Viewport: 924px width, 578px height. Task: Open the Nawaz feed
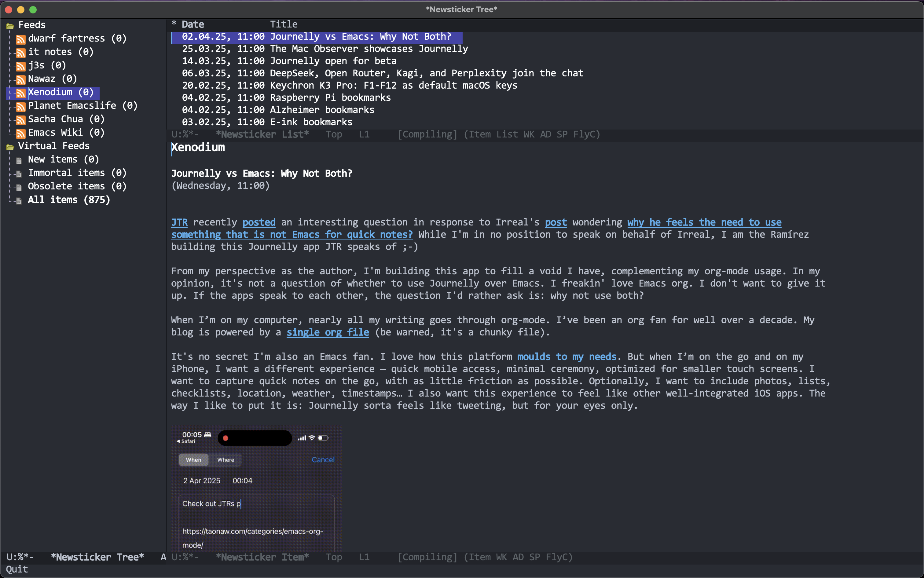(53, 79)
